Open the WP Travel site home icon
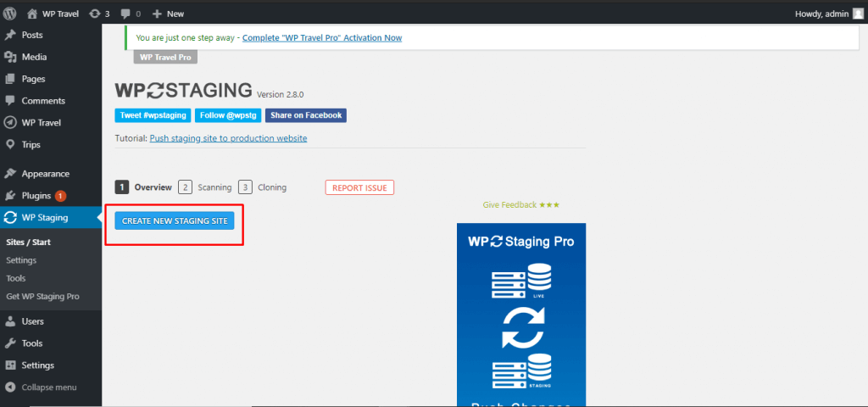868x407 pixels. tap(32, 14)
